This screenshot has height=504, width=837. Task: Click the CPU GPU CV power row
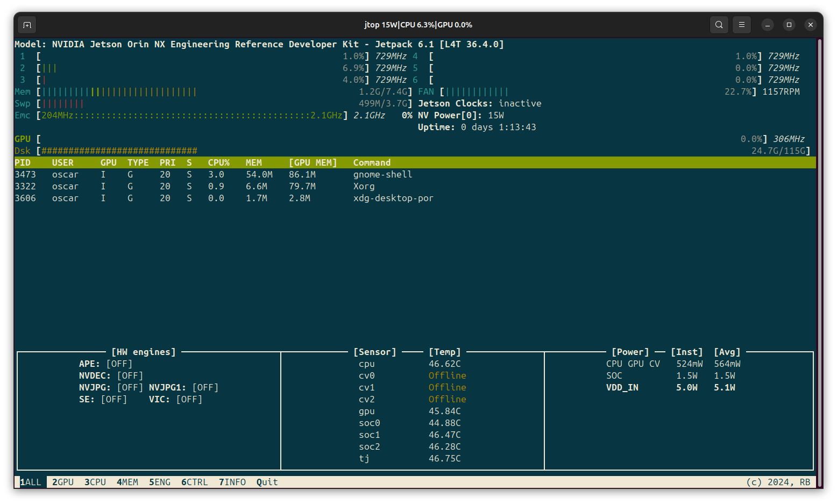tap(673, 364)
